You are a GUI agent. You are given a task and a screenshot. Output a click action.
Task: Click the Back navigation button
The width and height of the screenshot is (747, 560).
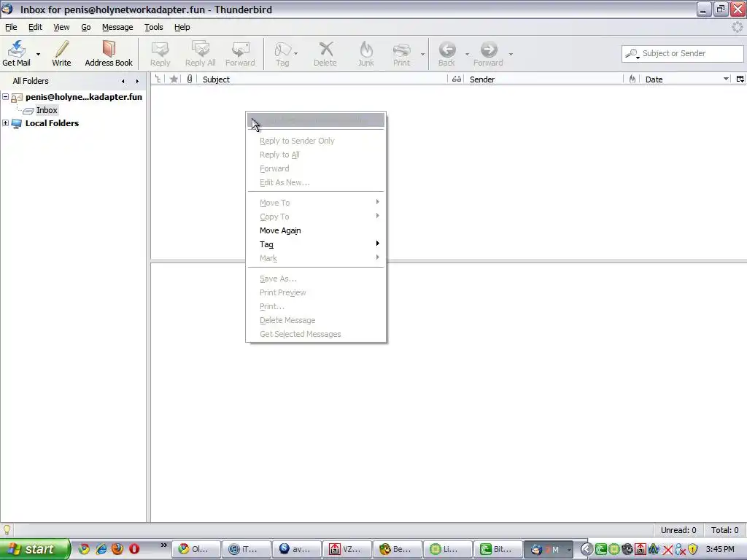(446, 52)
